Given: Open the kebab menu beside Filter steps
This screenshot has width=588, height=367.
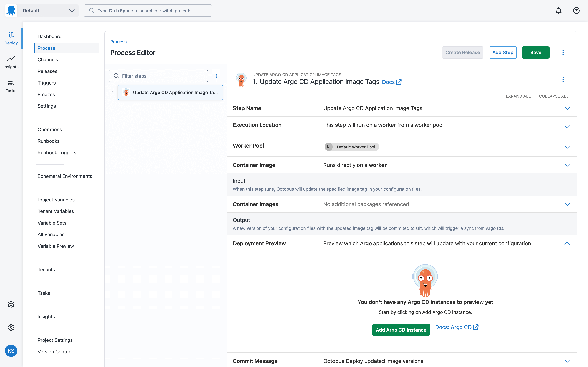Looking at the screenshot, I should coord(217,76).
